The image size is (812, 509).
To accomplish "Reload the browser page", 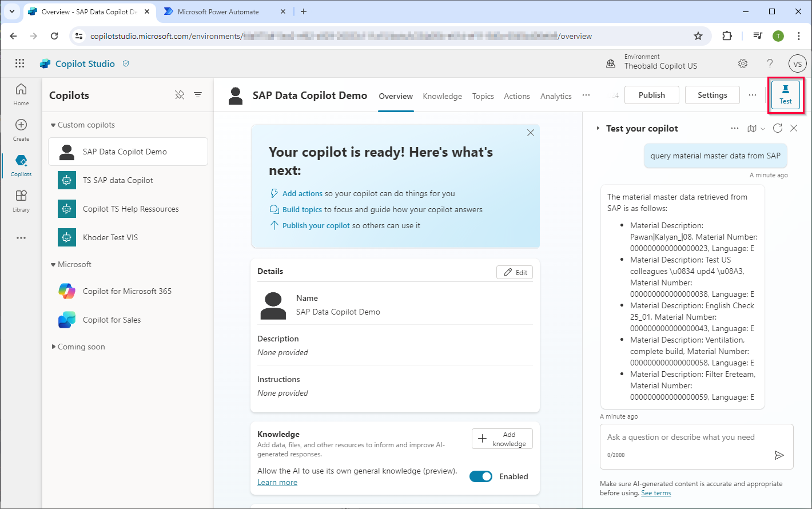I will click(54, 36).
